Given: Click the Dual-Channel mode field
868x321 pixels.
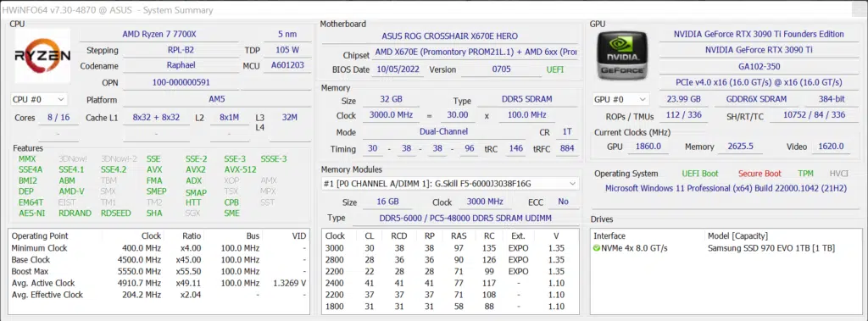Looking at the screenshot, I should (443, 132).
